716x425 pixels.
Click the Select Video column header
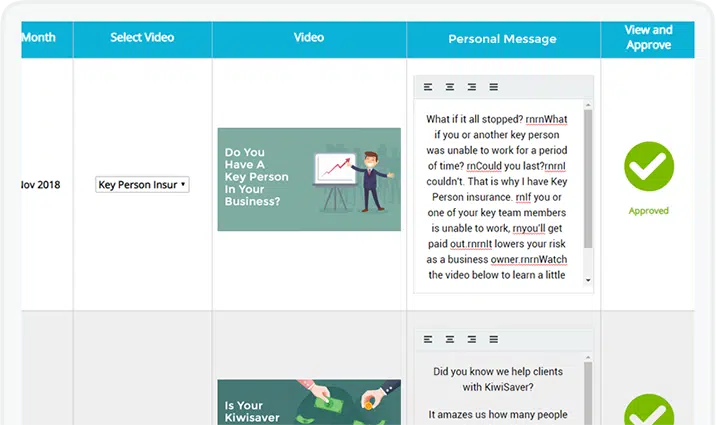coord(143,38)
